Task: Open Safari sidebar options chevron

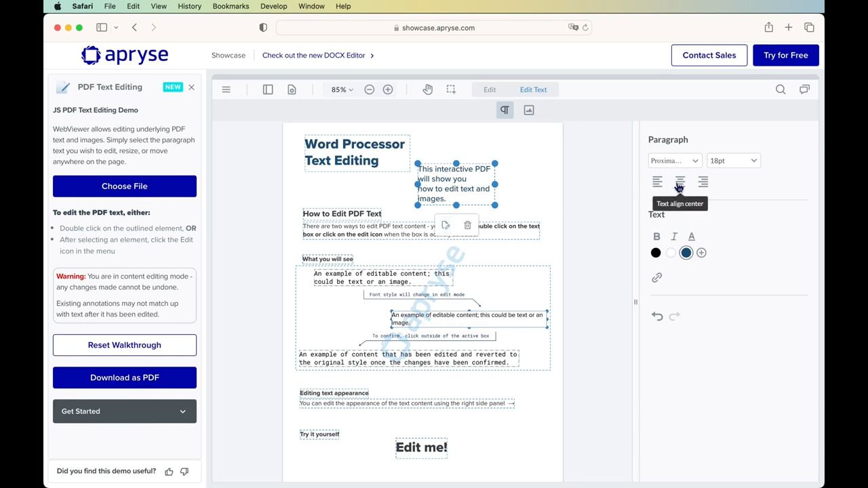Action: tap(116, 28)
